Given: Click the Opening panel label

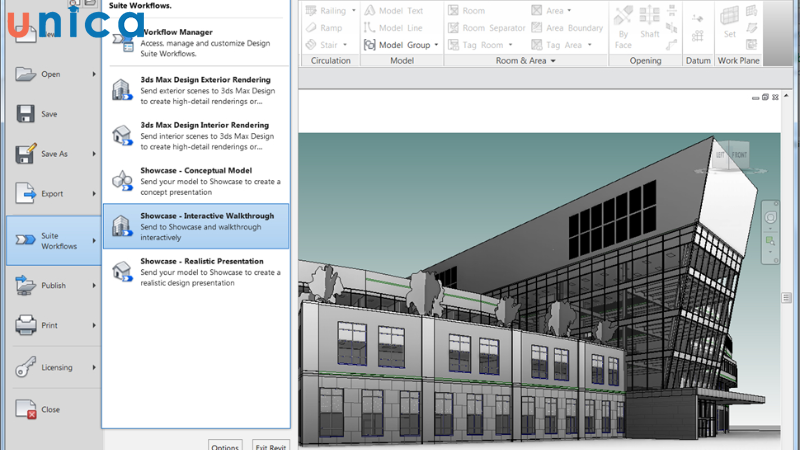Looking at the screenshot, I should click(645, 61).
